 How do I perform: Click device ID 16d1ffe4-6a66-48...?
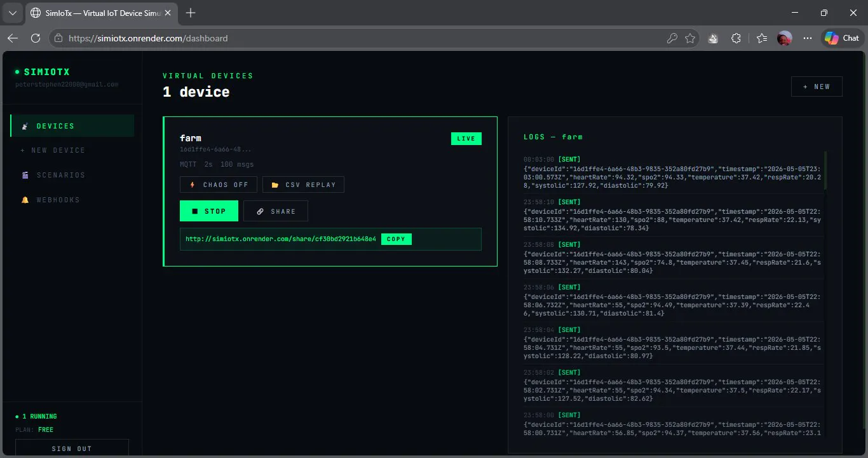[x=215, y=149]
